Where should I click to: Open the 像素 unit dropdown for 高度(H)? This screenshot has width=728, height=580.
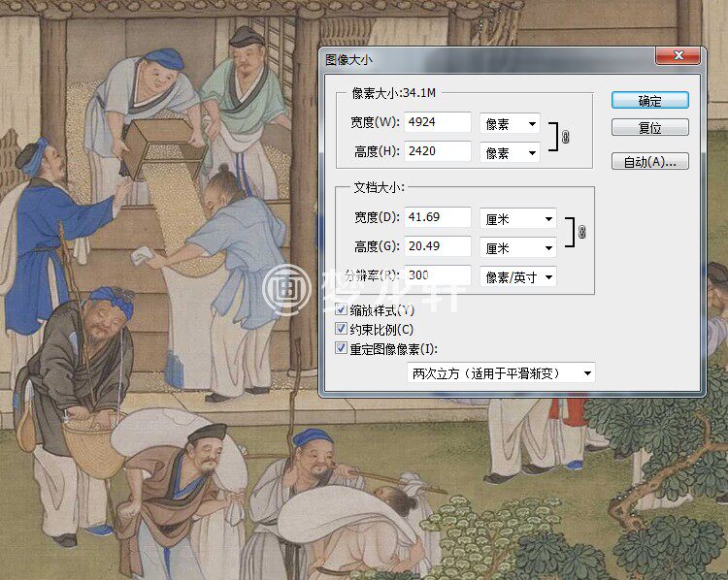tap(510, 152)
